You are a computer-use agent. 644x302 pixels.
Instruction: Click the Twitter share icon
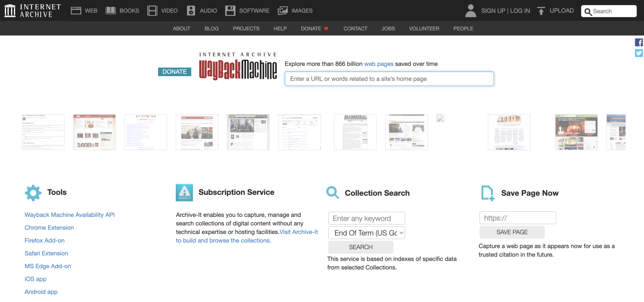click(639, 53)
